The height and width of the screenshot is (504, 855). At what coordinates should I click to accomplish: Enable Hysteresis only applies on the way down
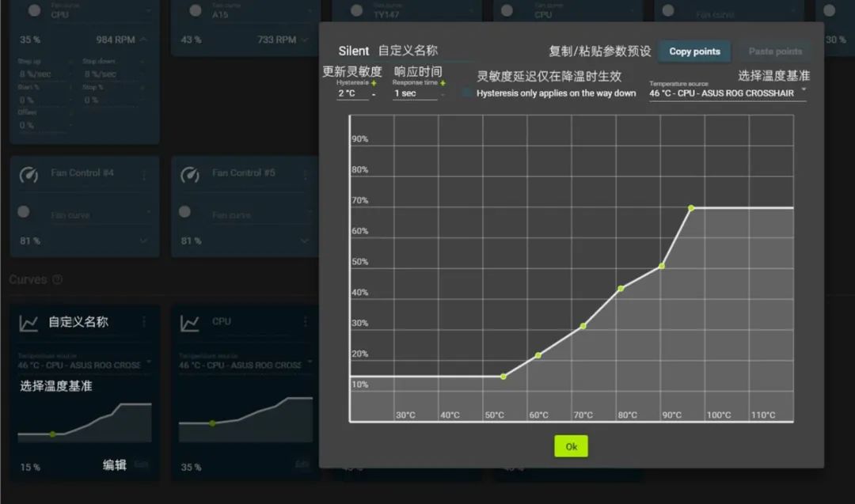(x=467, y=92)
